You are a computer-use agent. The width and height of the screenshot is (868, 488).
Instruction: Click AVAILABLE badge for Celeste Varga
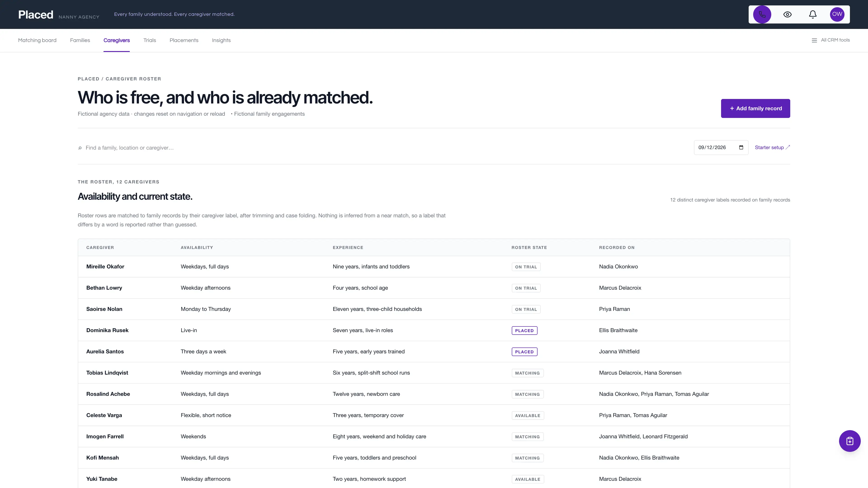click(528, 416)
